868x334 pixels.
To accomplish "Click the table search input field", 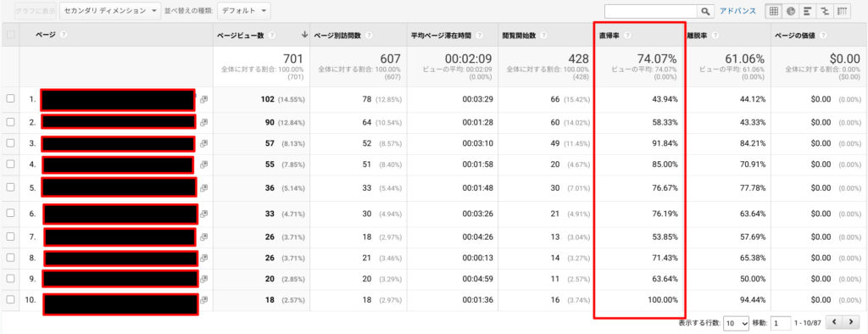I will (x=651, y=11).
